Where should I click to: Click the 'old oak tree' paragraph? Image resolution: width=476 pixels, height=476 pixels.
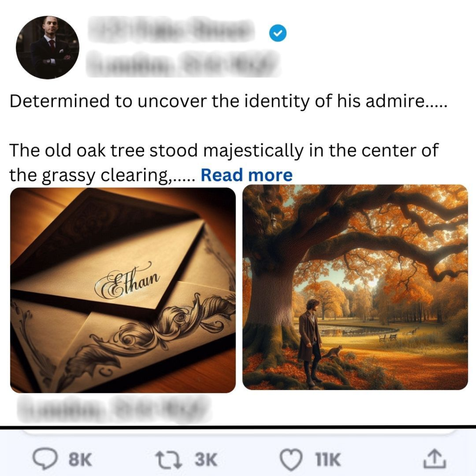tap(224, 163)
